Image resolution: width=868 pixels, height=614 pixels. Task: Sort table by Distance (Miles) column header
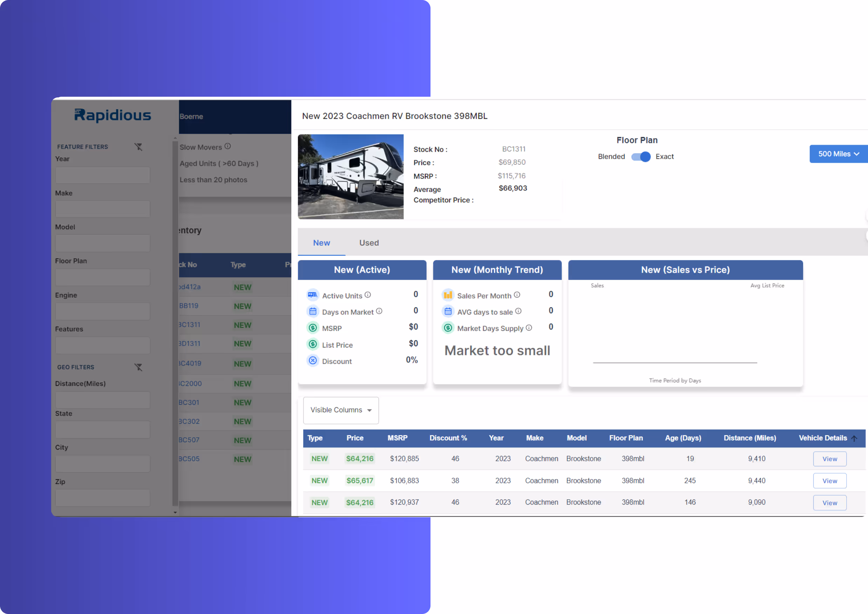750,438
